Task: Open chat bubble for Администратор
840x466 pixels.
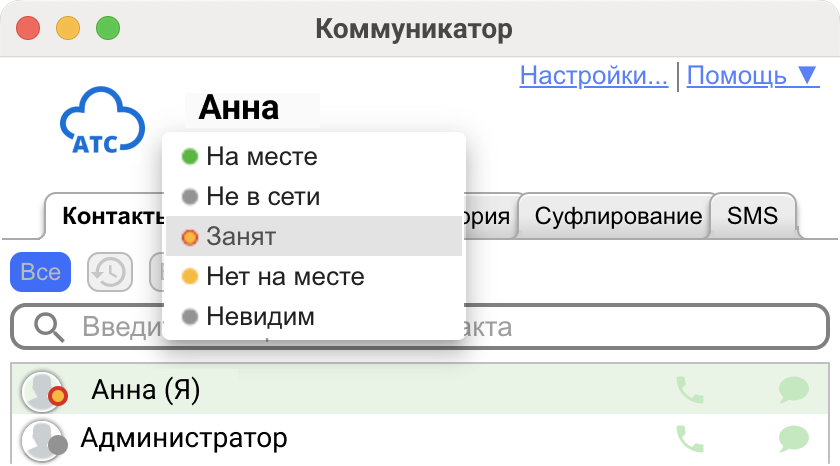Action: coord(793,438)
